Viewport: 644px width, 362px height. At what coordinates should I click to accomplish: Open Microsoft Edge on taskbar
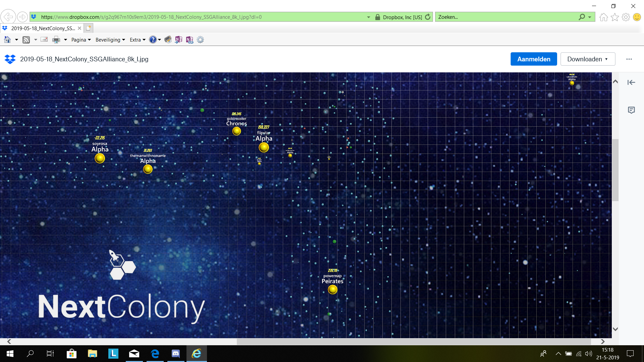point(155,354)
